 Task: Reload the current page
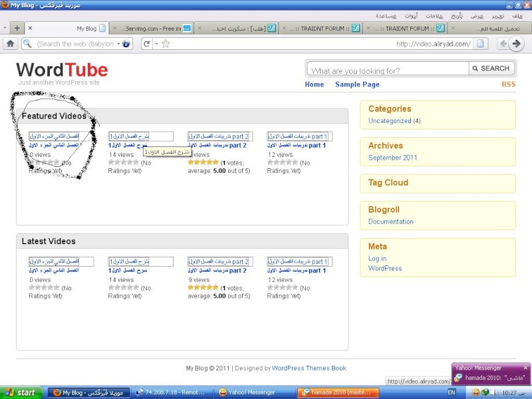tap(146, 44)
